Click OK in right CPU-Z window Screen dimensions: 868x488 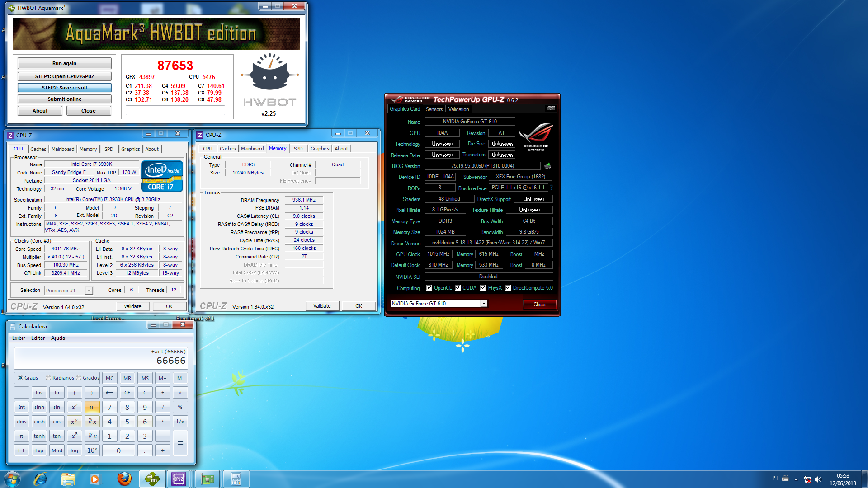tap(359, 306)
